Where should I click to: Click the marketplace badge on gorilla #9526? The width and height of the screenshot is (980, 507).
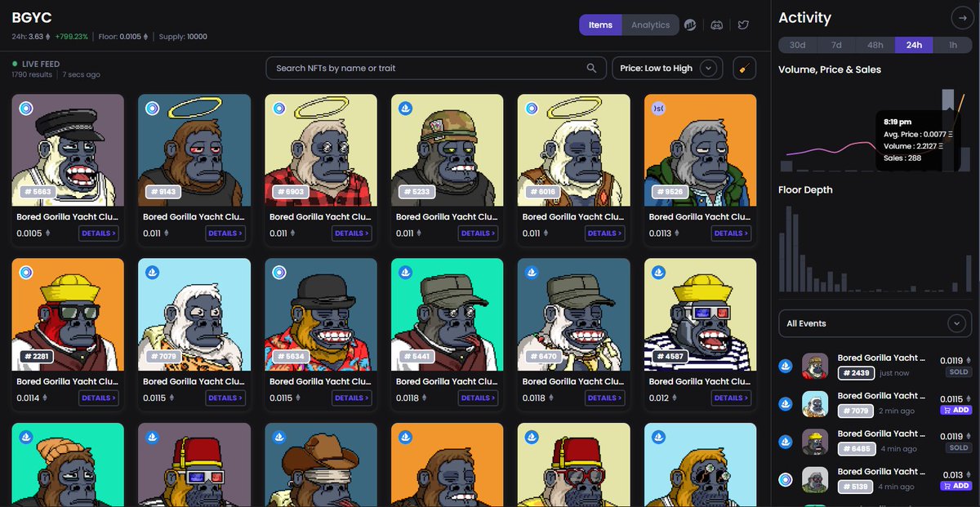pos(658,108)
